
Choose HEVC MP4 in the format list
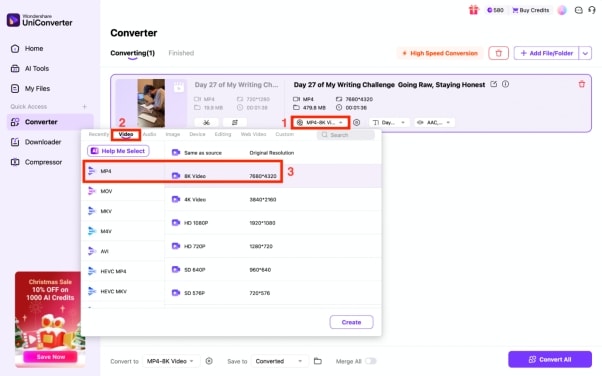click(123, 271)
